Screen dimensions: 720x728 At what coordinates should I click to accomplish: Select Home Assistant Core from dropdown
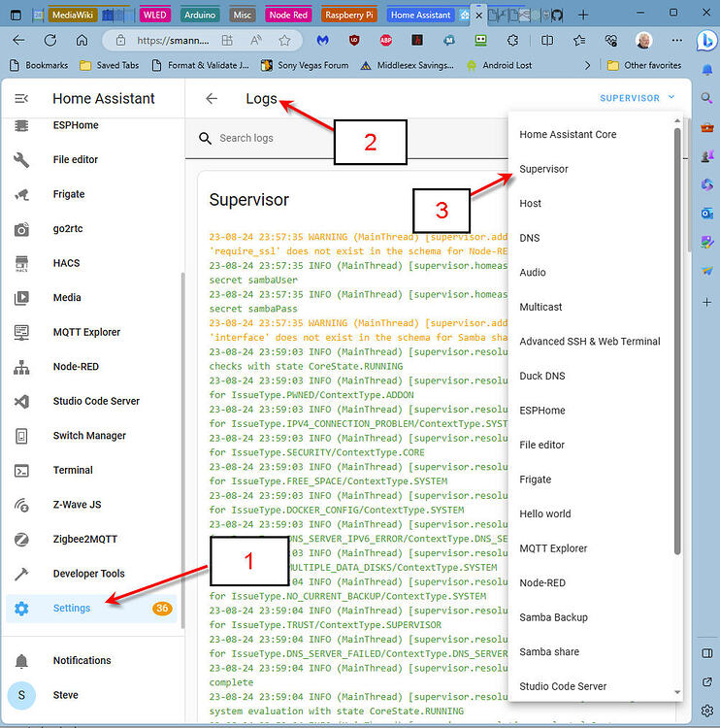click(x=568, y=135)
